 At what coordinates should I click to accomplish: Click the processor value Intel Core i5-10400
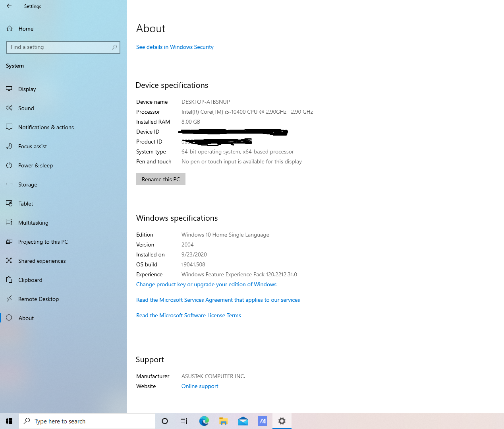247,112
